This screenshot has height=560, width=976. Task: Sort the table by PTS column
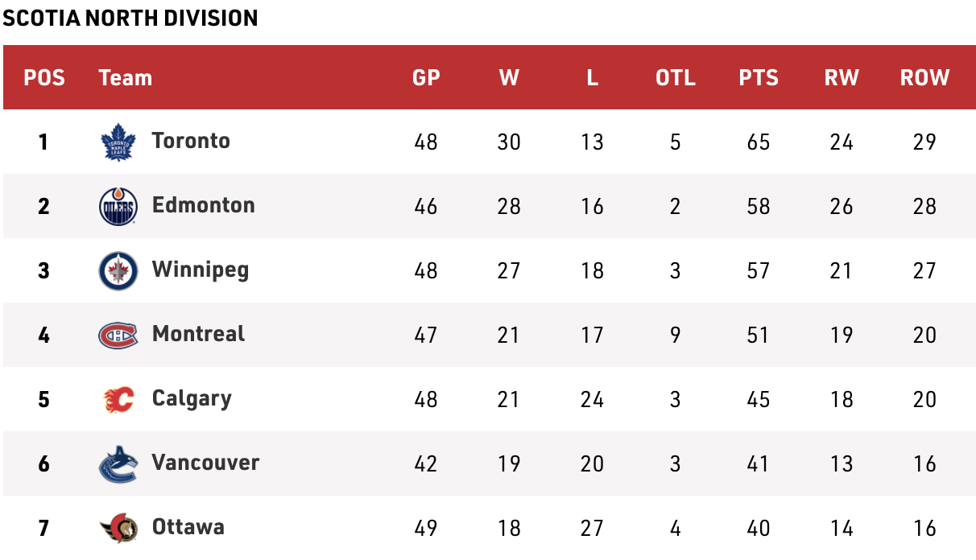tap(759, 78)
